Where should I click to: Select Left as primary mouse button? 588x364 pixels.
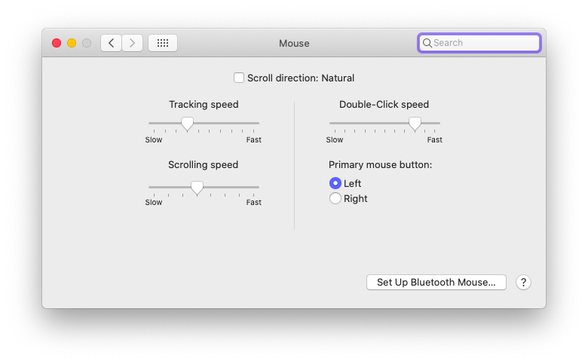(x=335, y=183)
